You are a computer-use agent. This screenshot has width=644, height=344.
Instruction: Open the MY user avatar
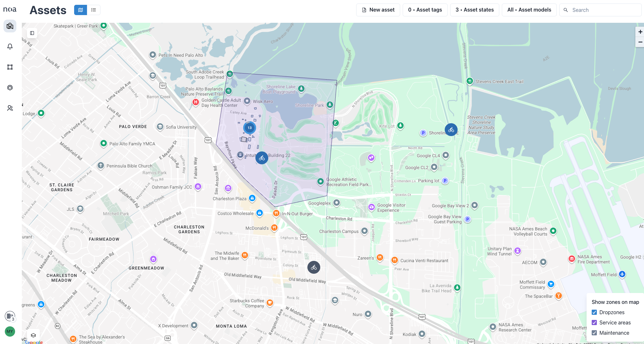10,331
